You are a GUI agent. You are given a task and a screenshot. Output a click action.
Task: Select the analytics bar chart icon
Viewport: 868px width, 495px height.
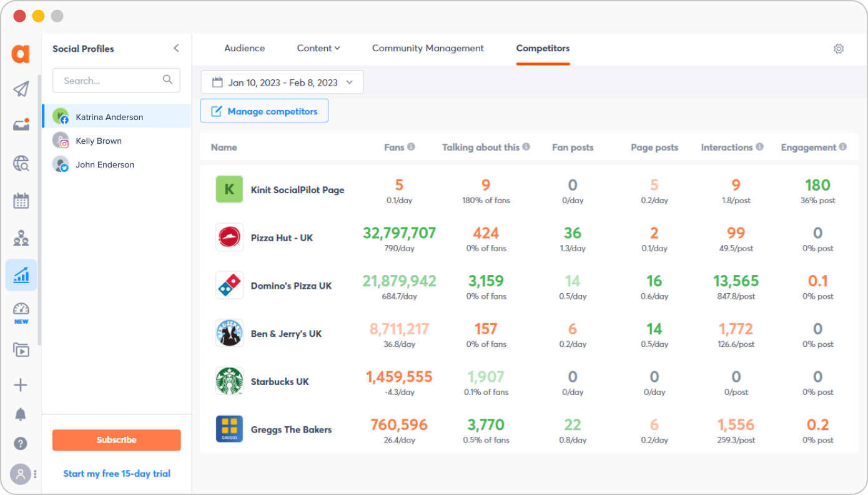(x=21, y=275)
